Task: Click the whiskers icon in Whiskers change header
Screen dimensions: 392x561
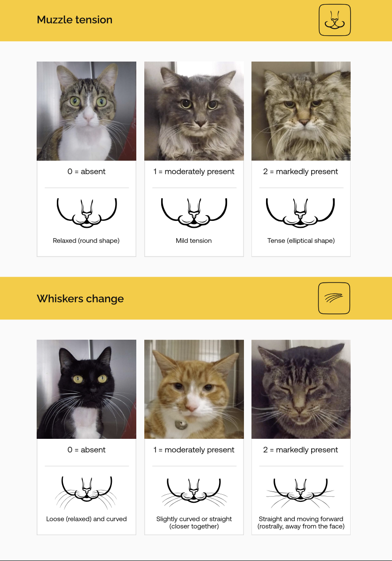Action: [x=334, y=298]
